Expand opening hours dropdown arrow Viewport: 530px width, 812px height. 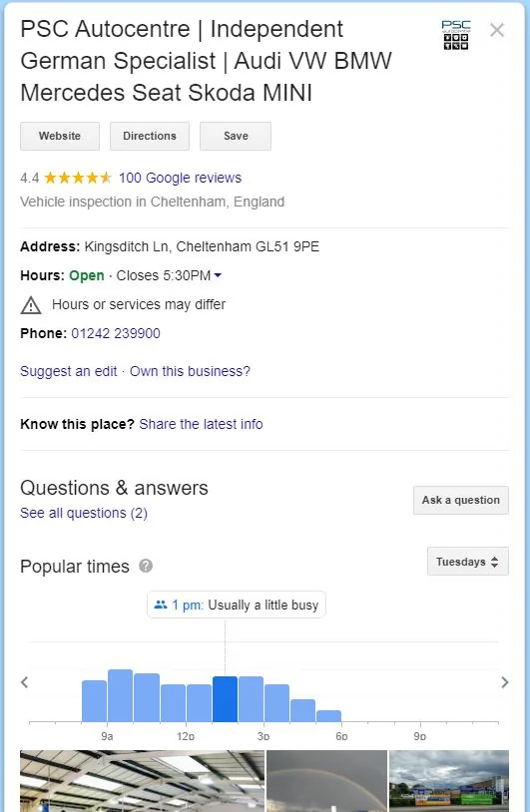coord(218,275)
